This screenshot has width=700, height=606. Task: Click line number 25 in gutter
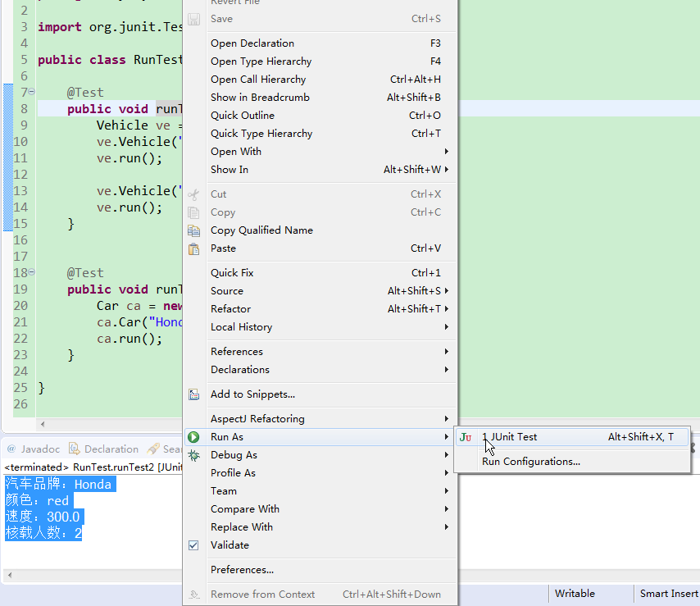tap(20, 388)
